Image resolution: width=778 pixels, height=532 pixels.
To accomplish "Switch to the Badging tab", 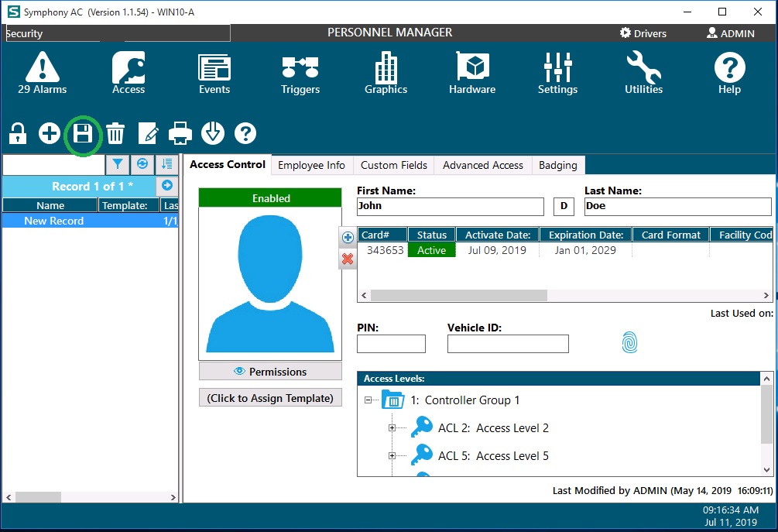I will [558, 165].
